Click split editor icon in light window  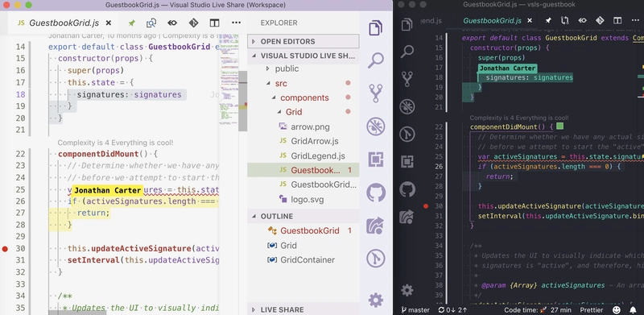click(x=214, y=23)
